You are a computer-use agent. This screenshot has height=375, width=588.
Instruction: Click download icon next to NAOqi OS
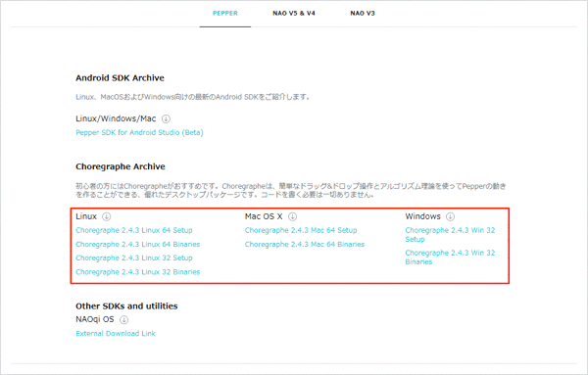123,319
